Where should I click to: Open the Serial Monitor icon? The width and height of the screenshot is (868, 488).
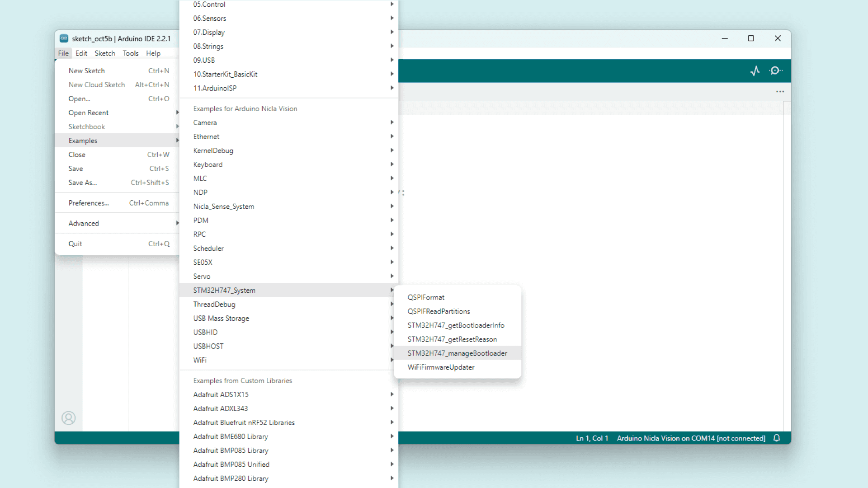(776, 71)
